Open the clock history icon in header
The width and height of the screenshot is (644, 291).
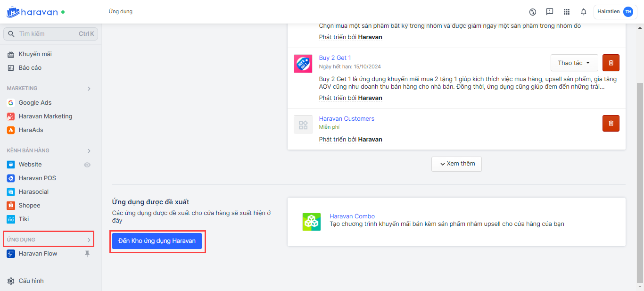click(533, 12)
